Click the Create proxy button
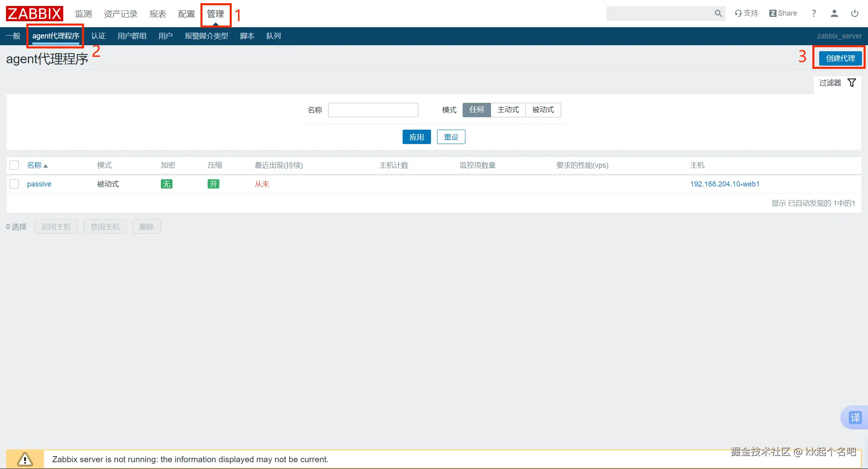The width and height of the screenshot is (868, 469). coord(840,58)
